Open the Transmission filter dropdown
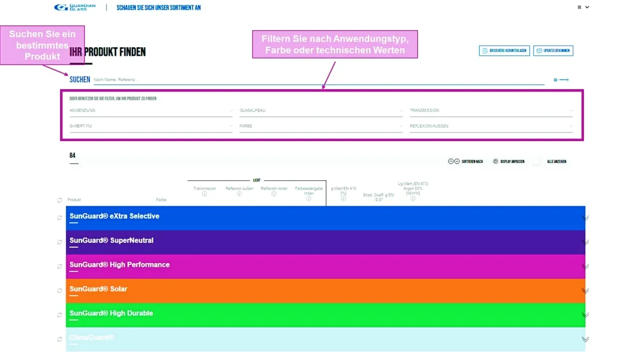Viewport: 644px width, 362px height. 491,110
